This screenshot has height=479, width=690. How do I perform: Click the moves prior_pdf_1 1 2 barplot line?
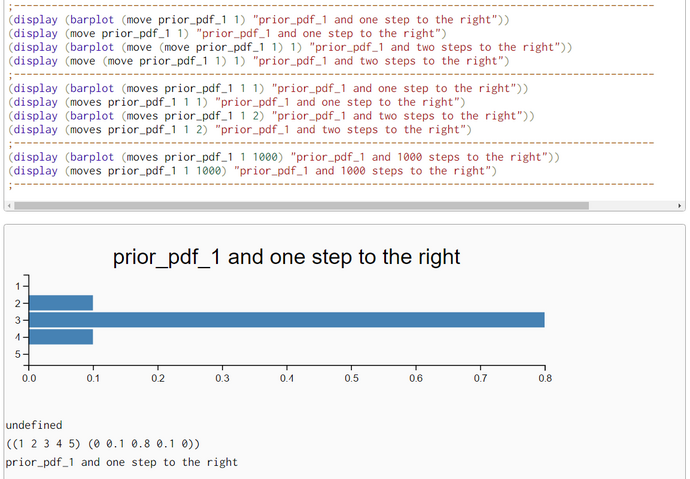[270, 116]
